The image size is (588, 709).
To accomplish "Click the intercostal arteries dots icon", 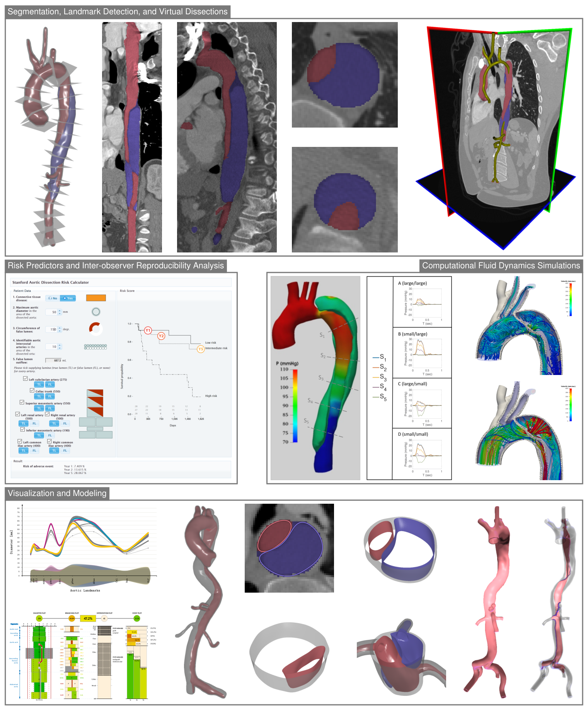I will (95, 347).
